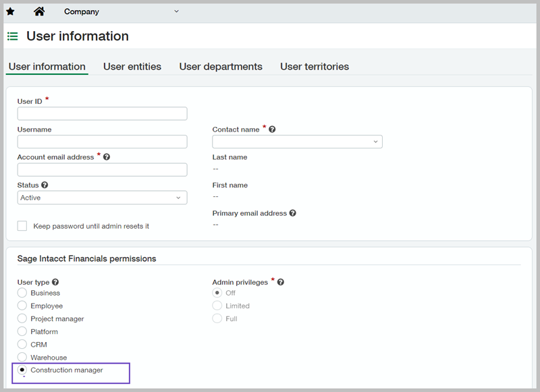Open the User departments tab
Viewport: 540px width, 392px height.
[221, 67]
